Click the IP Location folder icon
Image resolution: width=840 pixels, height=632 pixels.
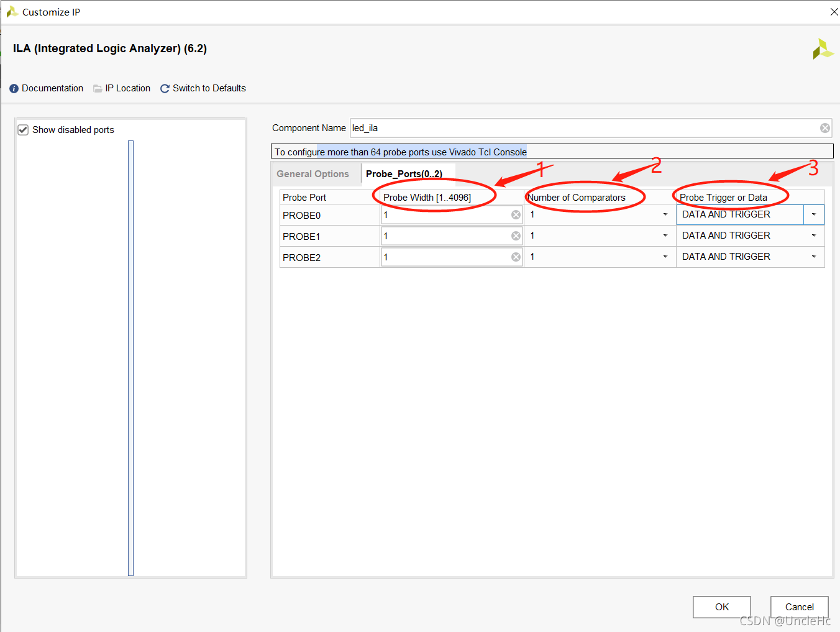(98, 89)
